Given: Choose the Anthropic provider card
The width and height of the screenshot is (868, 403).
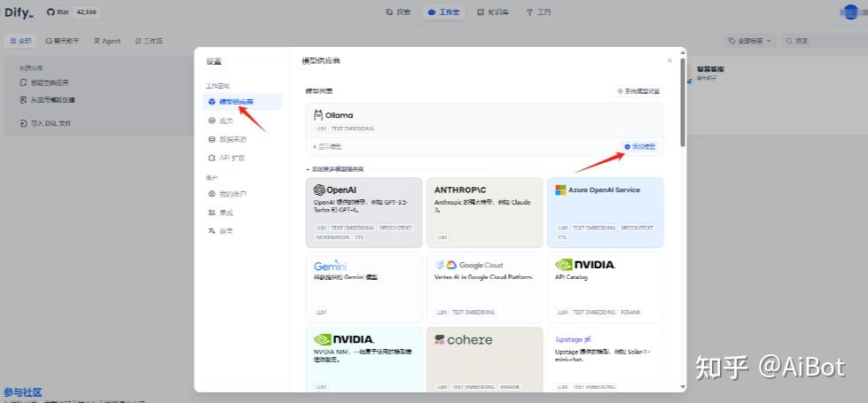Looking at the screenshot, I should pos(485,213).
